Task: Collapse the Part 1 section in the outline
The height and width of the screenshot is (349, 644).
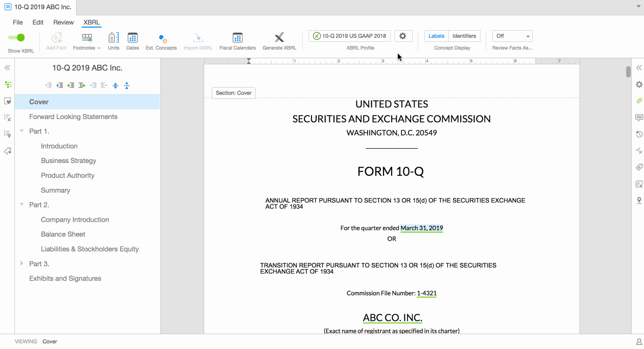Action: click(x=21, y=131)
